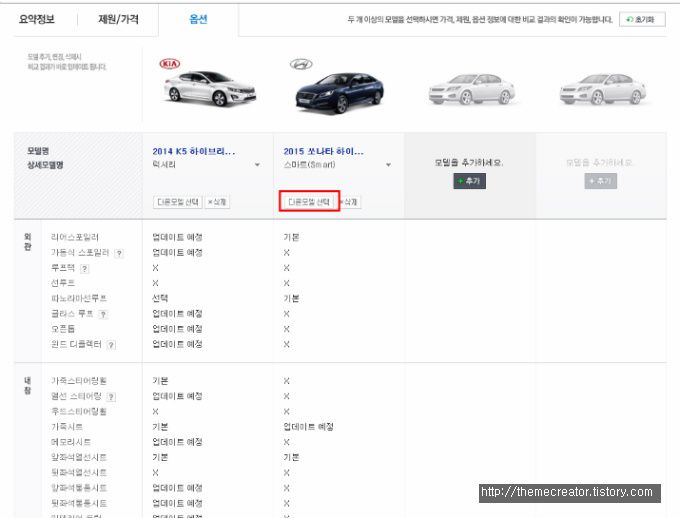Click the 파노라마선루프 row label

[78, 298]
